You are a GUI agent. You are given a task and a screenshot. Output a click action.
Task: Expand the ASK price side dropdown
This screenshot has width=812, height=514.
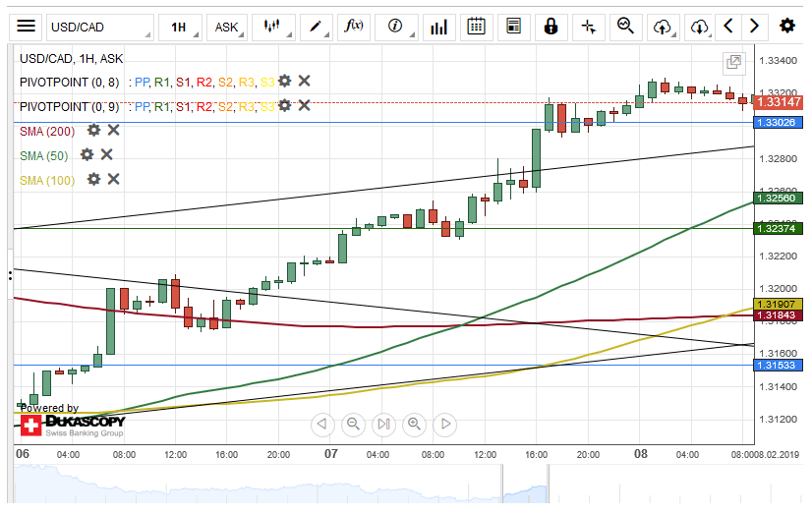tap(226, 27)
